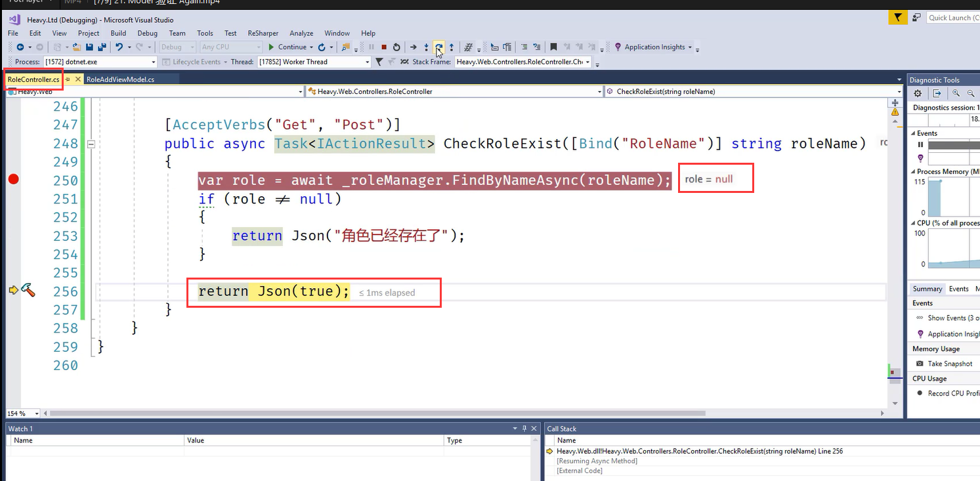
Task: Click the Record CPU Profile link
Action: point(954,393)
